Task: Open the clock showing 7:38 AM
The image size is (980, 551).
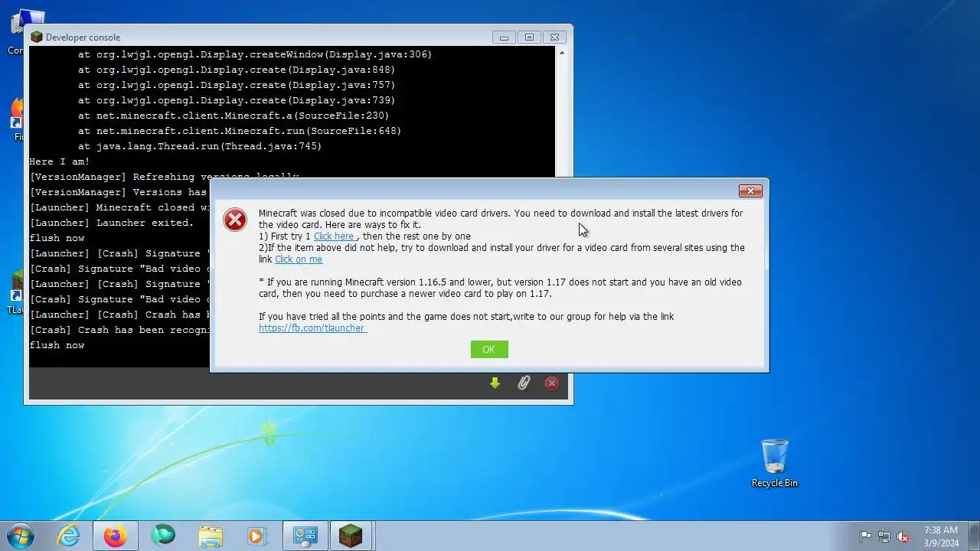Action: (941, 536)
